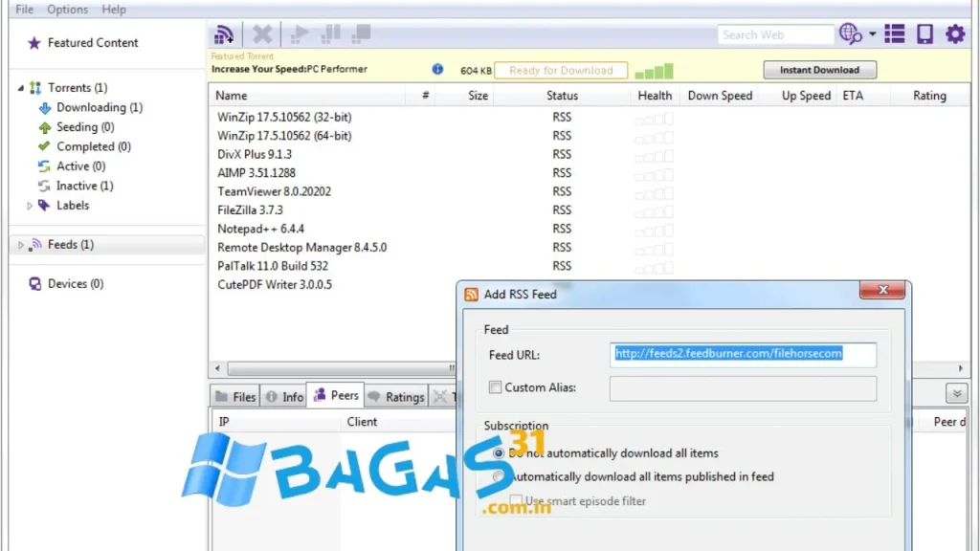This screenshot has width=980, height=551.
Task: Click the horizontal scrollbar left arrow
Action: (x=217, y=368)
